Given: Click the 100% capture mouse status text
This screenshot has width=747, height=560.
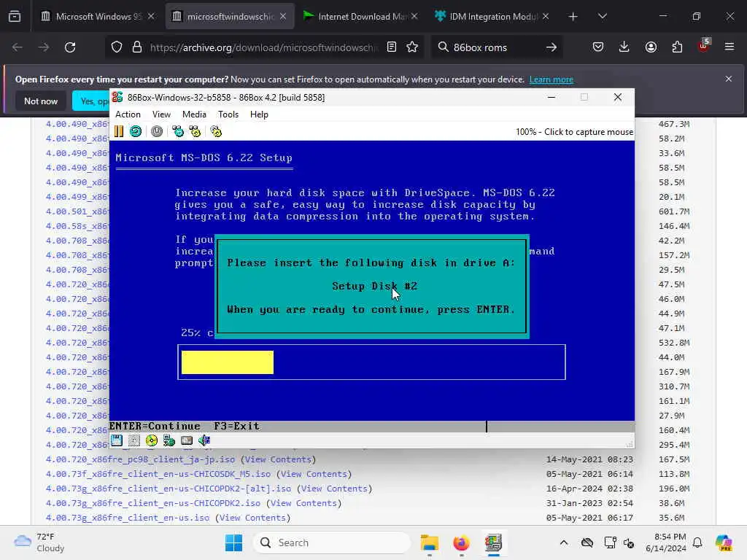Looking at the screenshot, I should click(574, 132).
